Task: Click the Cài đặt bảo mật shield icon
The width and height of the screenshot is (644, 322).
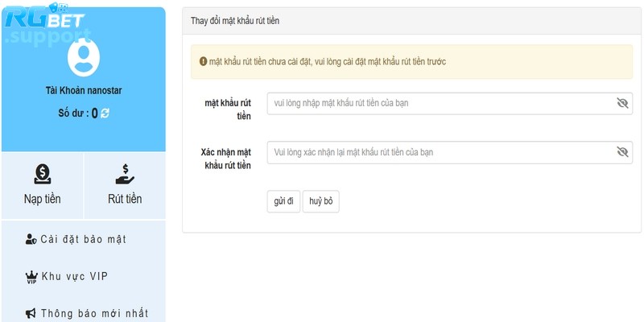Action: click(31, 239)
